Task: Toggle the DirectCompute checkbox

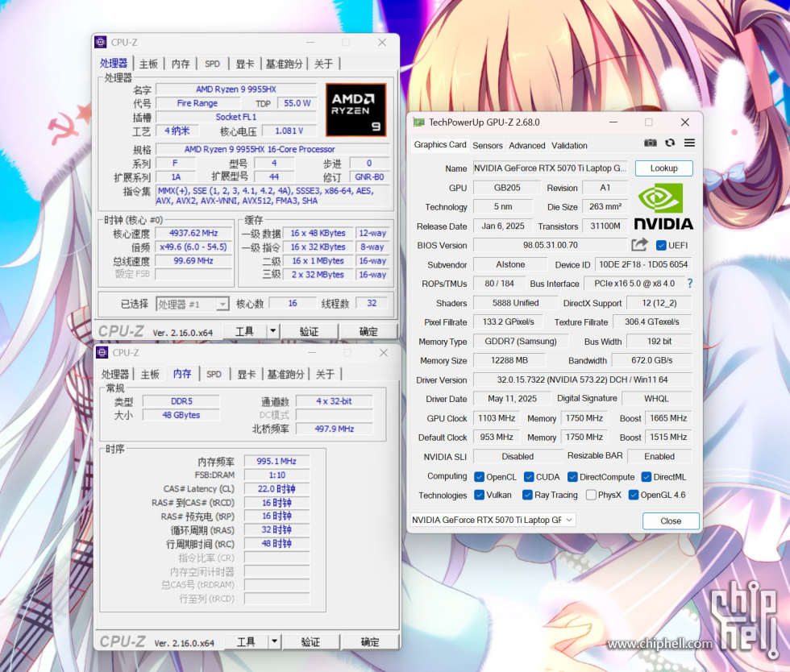Action: tap(572, 477)
